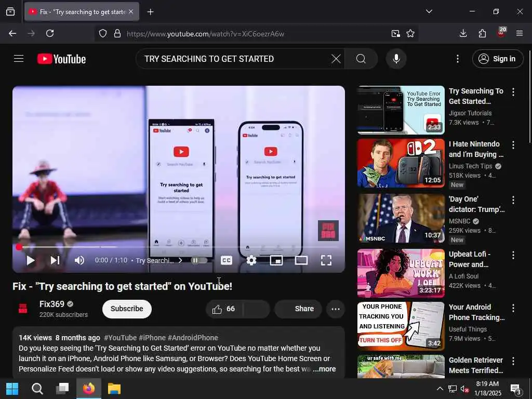Open the #iPhone hashtag
Image resolution: width=532 pixels, height=399 pixels.
tap(152, 338)
